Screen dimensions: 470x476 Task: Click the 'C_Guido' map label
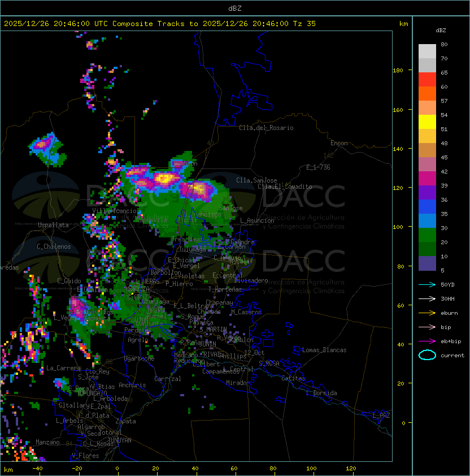click(x=69, y=281)
